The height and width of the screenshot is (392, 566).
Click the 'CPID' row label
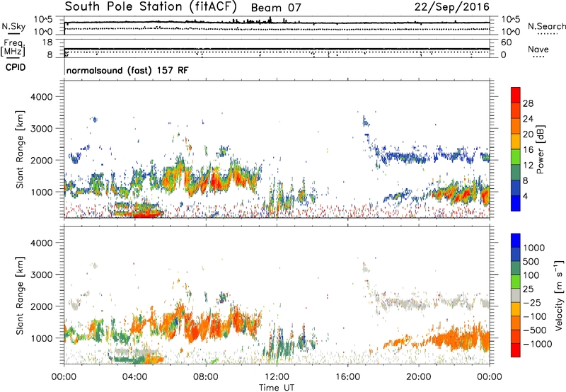click(x=16, y=67)
